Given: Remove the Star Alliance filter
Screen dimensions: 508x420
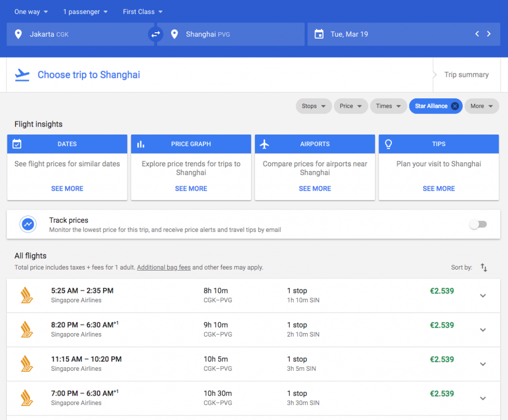Looking at the screenshot, I should pyautogui.click(x=455, y=106).
